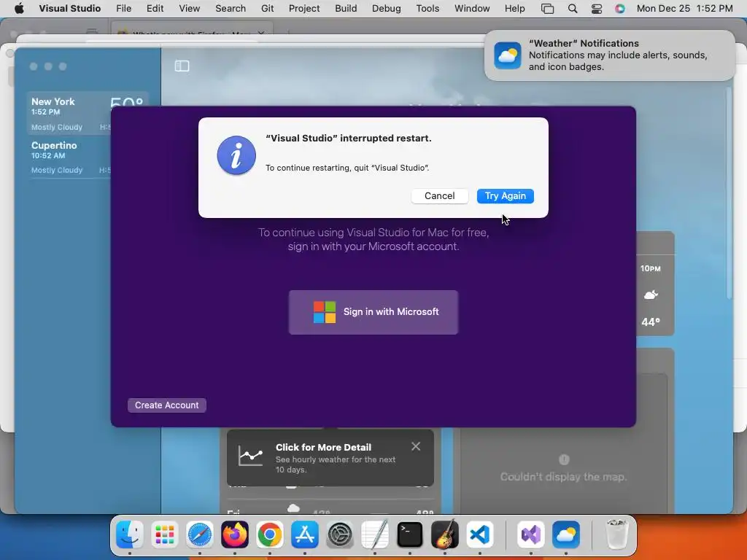This screenshot has height=560, width=747.
Task: Select New York in Weather sidebar
Action: point(88,113)
